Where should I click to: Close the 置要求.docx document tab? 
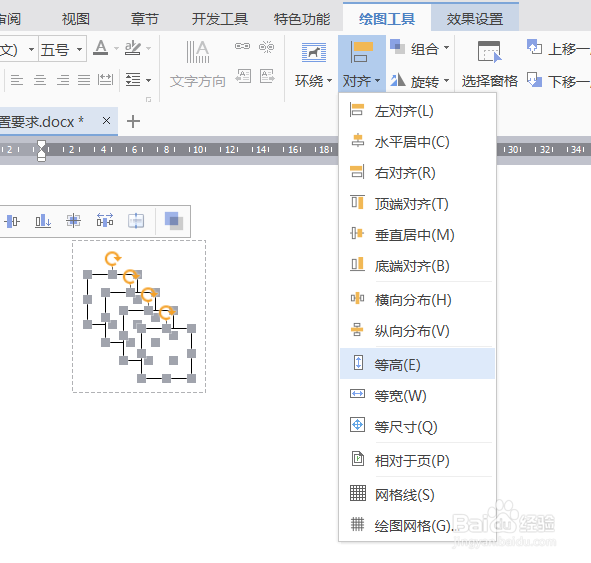tap(107, 121)
